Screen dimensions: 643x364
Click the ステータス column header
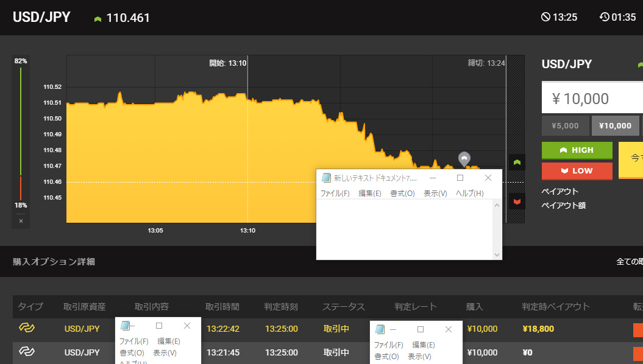[344, 307]
